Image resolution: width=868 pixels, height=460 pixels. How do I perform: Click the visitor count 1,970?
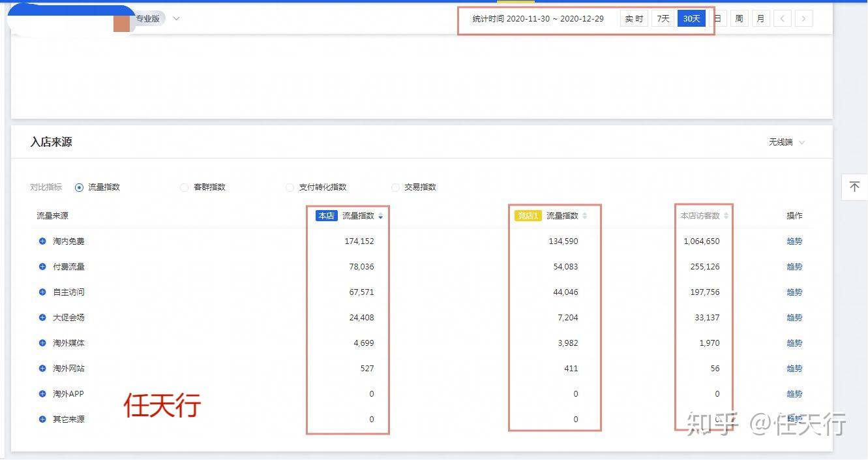710,343
